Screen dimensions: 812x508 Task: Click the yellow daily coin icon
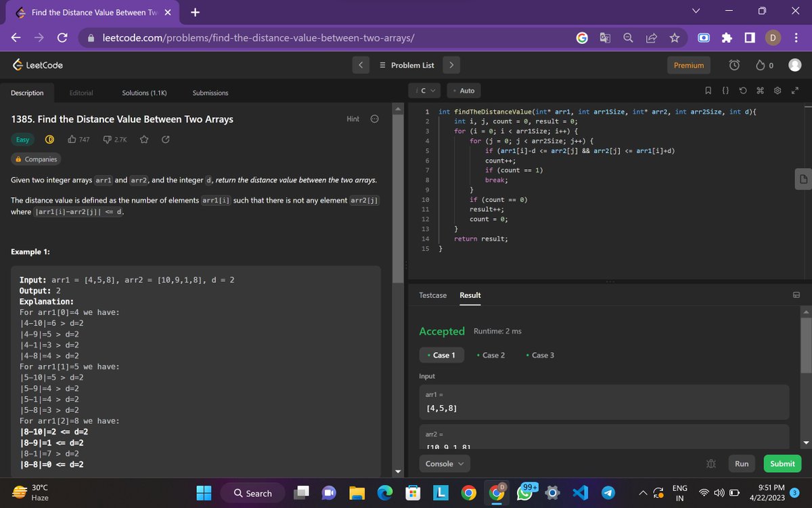[49, 140]
